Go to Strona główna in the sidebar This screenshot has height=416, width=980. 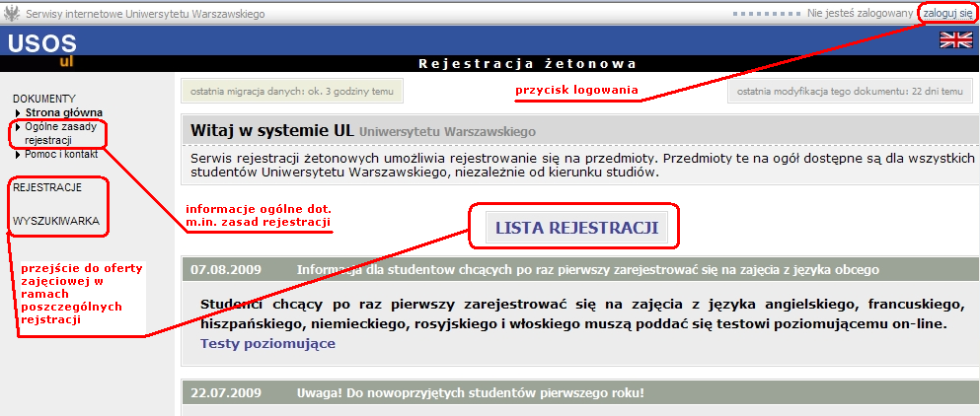[x=64, y=113]
